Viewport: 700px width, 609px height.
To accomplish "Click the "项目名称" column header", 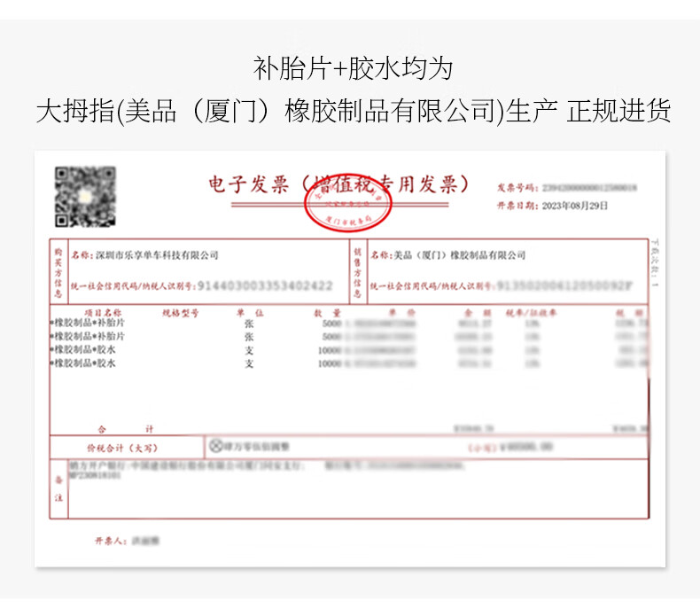I will pos(103,313).
